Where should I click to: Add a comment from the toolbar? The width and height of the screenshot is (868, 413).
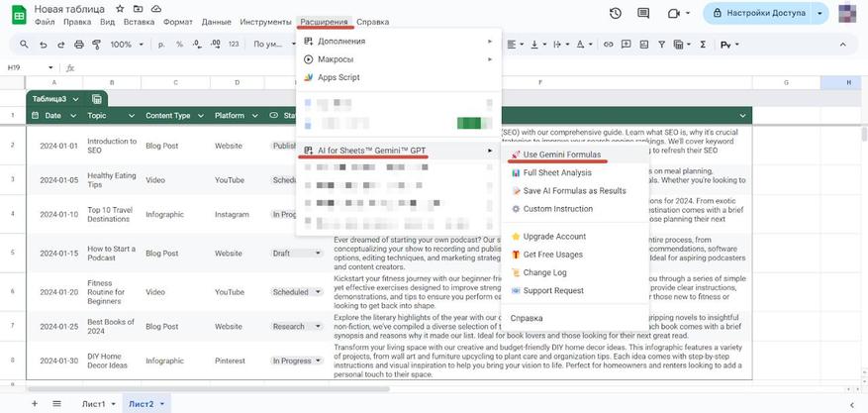(627, 45)
